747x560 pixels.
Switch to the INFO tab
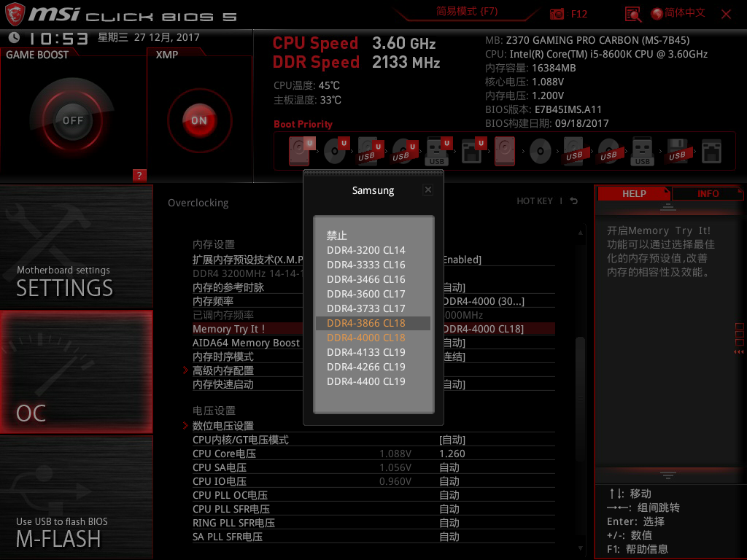708,194
